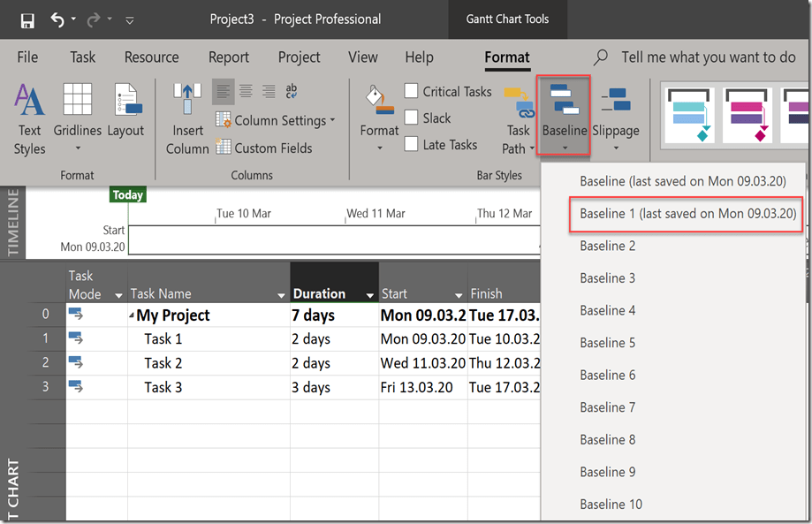This screenshot has height=524, width=812.
Task: Click the Save icon in title bar
Action: 27,19
